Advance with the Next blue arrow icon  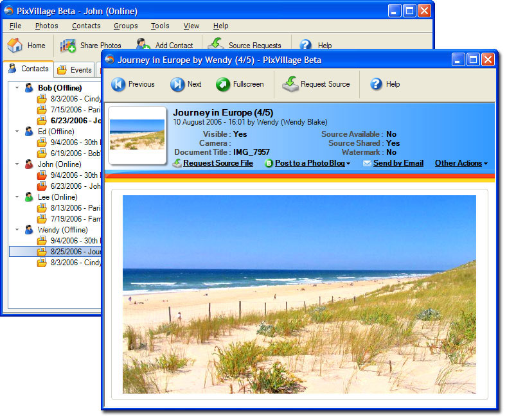177,84
